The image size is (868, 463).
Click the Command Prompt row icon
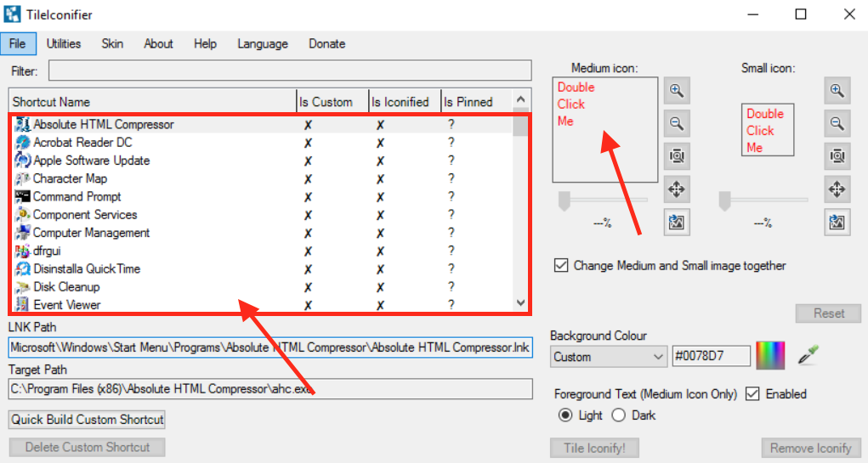(x=22, y=196)
